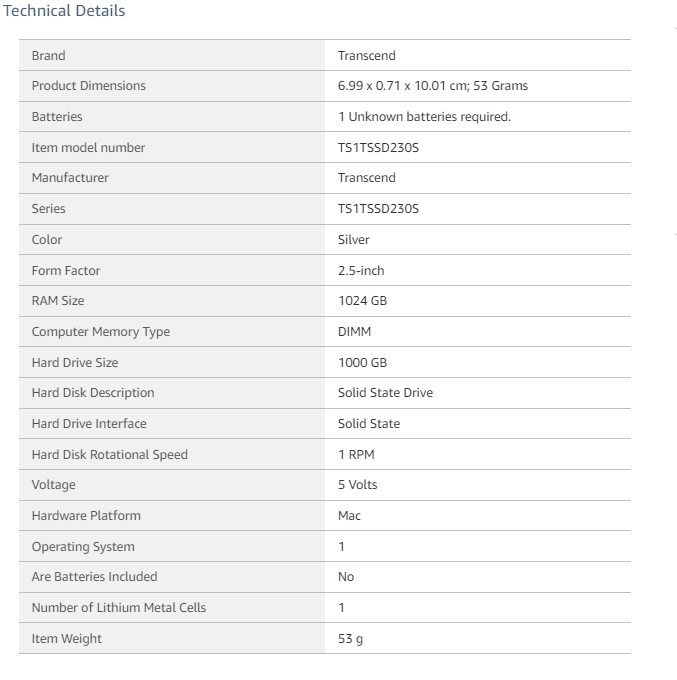Click the Item Weight value 53 g
Image resolution: width=677 pixels, height=680 pixels.
[350, 638]
